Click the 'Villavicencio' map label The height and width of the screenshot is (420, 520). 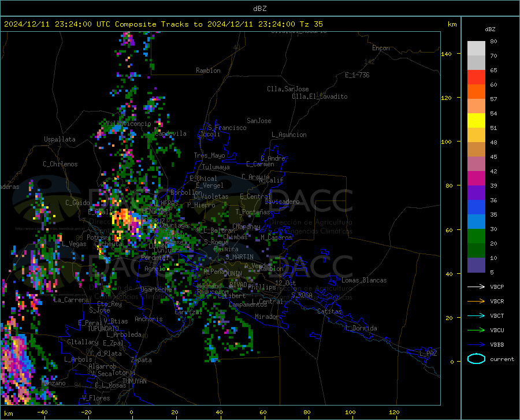(x=128, y=124)
